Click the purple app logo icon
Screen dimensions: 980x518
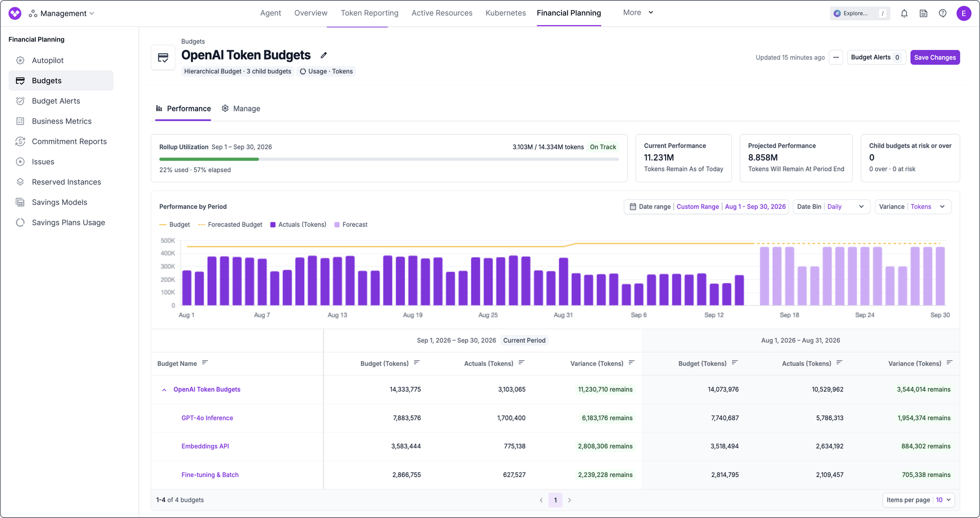pyautogui.click(x=15, y=13)
